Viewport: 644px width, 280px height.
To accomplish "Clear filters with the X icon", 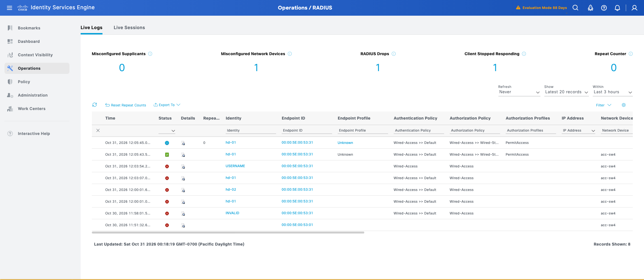I will coord(98,130).
